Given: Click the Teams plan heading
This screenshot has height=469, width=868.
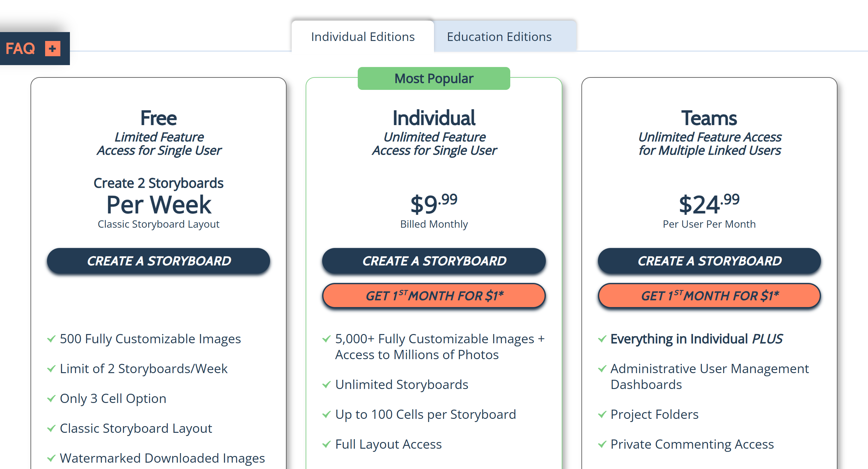Looking at the screenshot, I should click(x=709, y=118).
